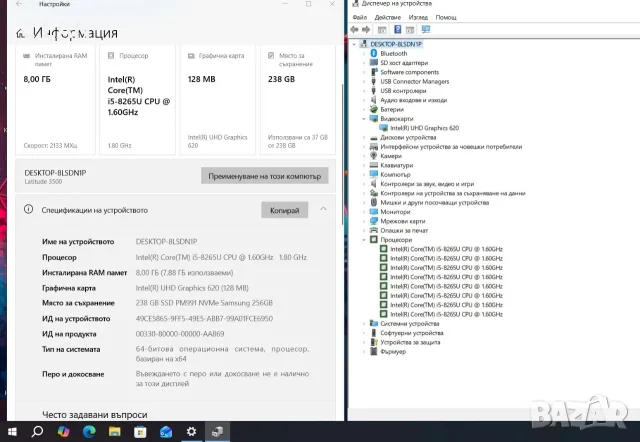Open File Explorer from taskbar
Screen dimensions: 640x442
point(115,431)
